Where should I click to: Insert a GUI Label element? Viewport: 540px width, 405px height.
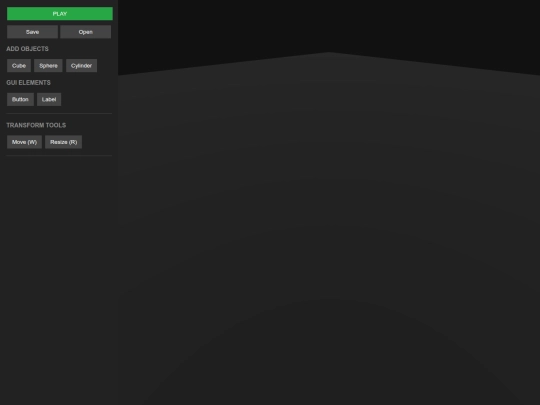tap(49, 99)
